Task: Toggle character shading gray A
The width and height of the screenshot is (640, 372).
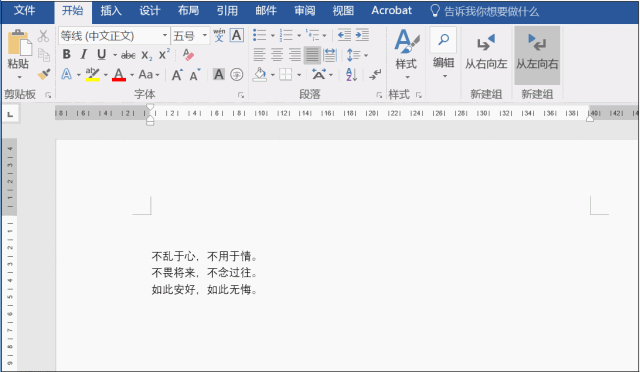Action: click(x=219, y=74)
